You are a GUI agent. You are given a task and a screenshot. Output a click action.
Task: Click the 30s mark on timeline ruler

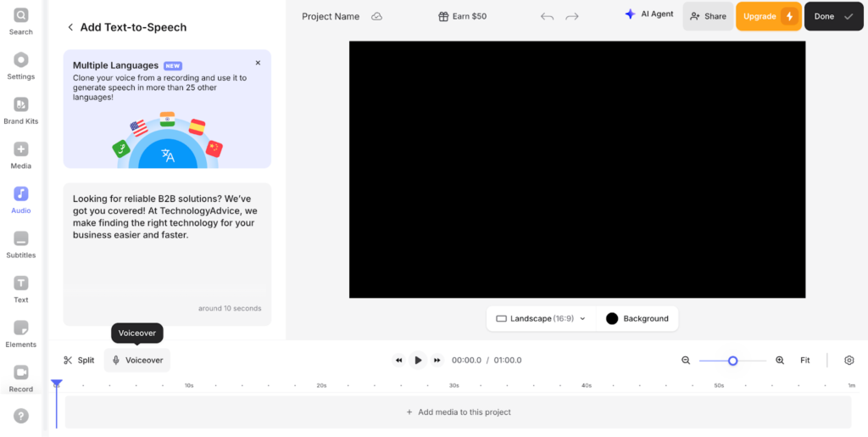click(x=454, y=385)
